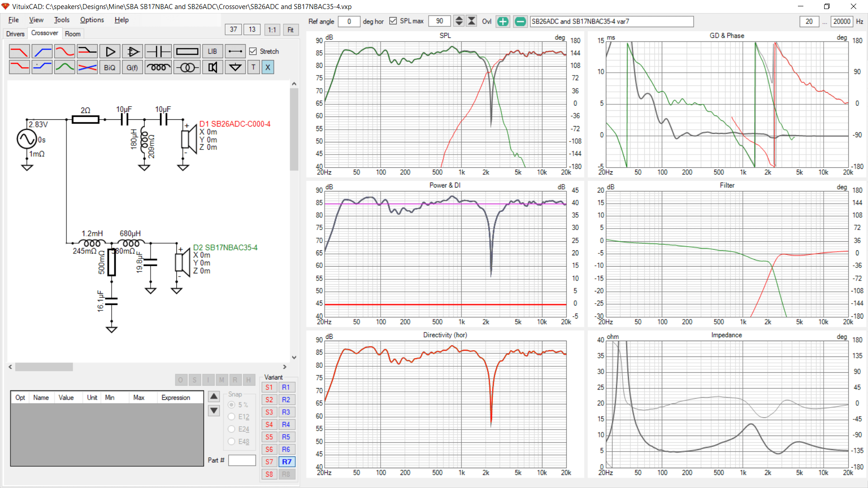Select driver D1 SB26ADC-C000-4 label
868x488 pixels.
click(x=235, y=124)
